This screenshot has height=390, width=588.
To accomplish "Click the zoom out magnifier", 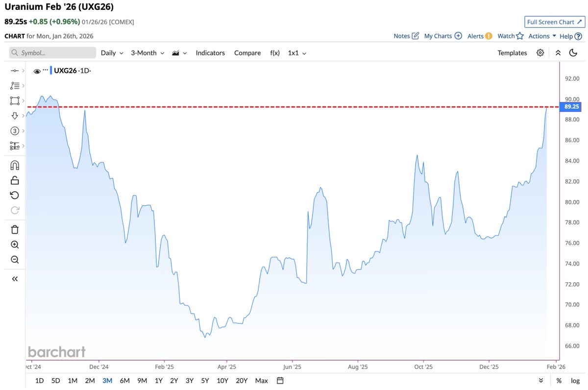I will point(15,260).
